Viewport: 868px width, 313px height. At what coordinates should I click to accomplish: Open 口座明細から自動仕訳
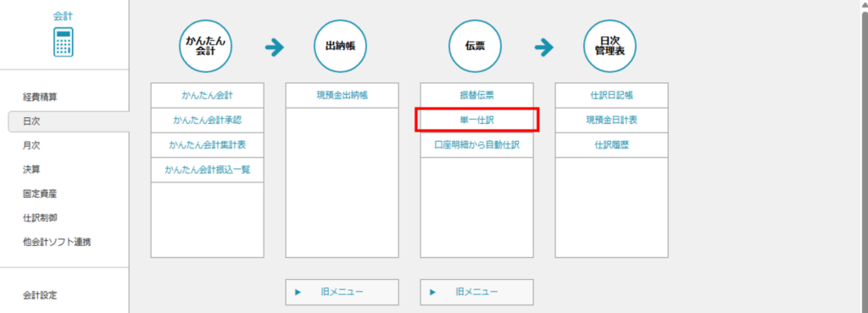point(476,145)
